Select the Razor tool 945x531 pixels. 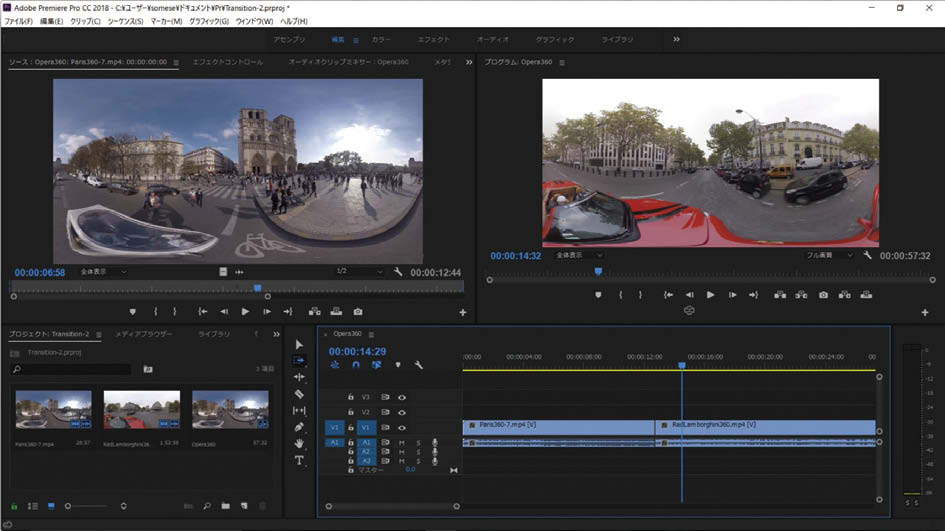(299, 394)
